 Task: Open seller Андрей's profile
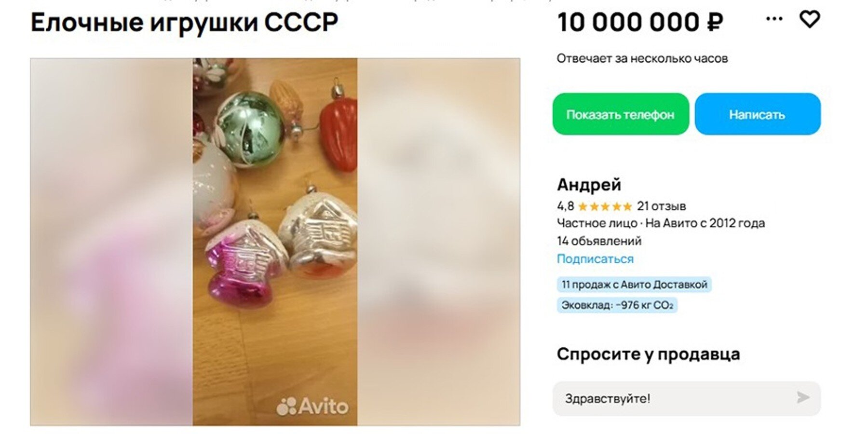(589, 185)
